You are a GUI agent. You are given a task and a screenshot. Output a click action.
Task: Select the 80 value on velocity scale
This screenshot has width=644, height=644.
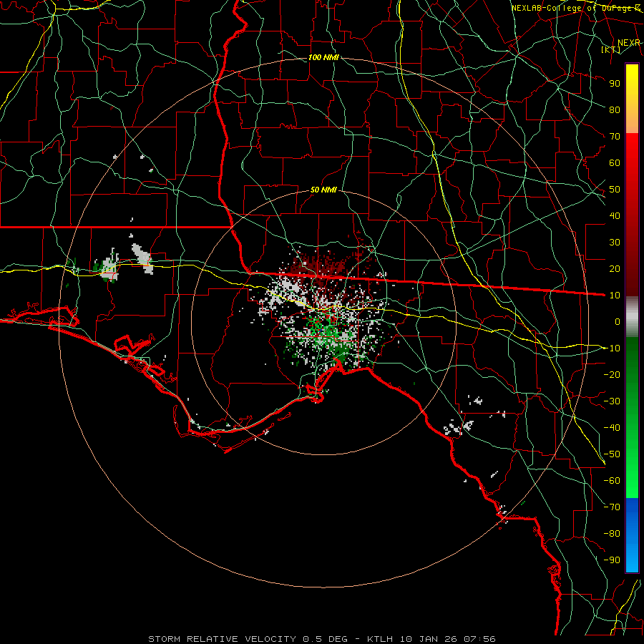click(615, 109)
